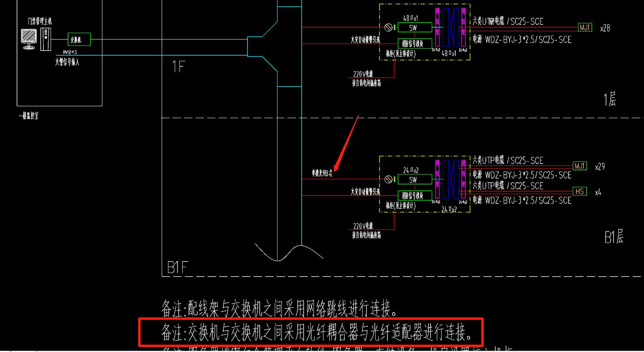Click 电源 WDZ-BYJ-3*2.5/SC25-SCE label on 1层
The height and width of the screenshot is (352, 644).
coord(522,39)
